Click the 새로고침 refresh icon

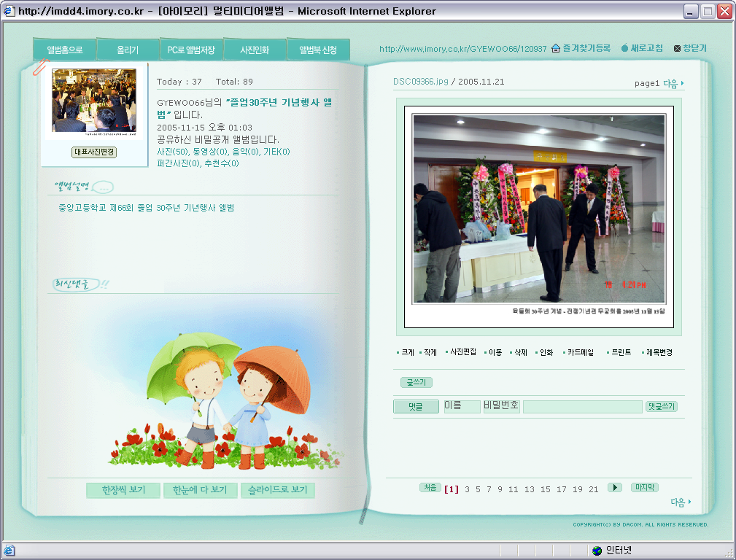[624, 48]
